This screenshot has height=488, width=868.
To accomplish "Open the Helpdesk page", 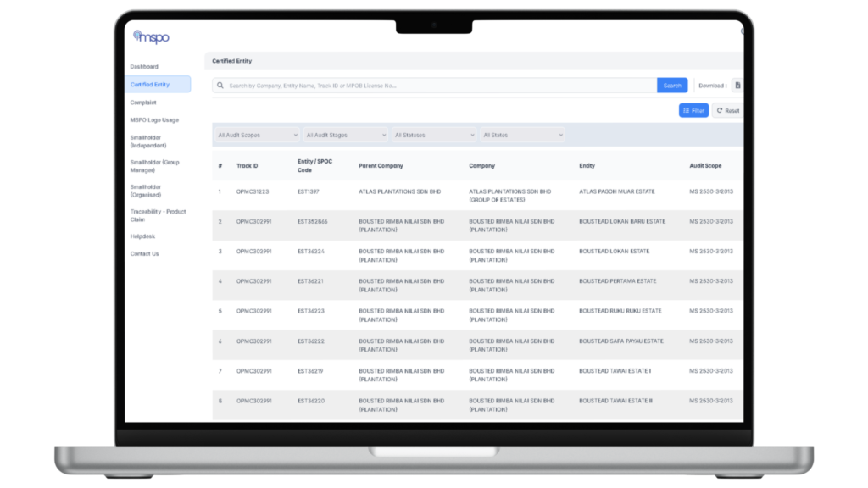I will (142, 236).
